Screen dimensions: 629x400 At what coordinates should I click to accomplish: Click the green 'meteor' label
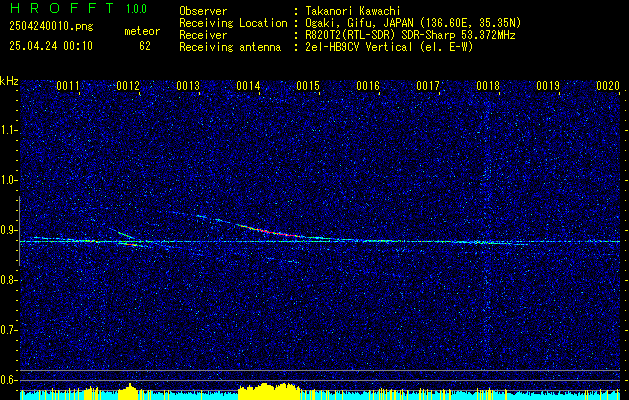pos(142,31)
